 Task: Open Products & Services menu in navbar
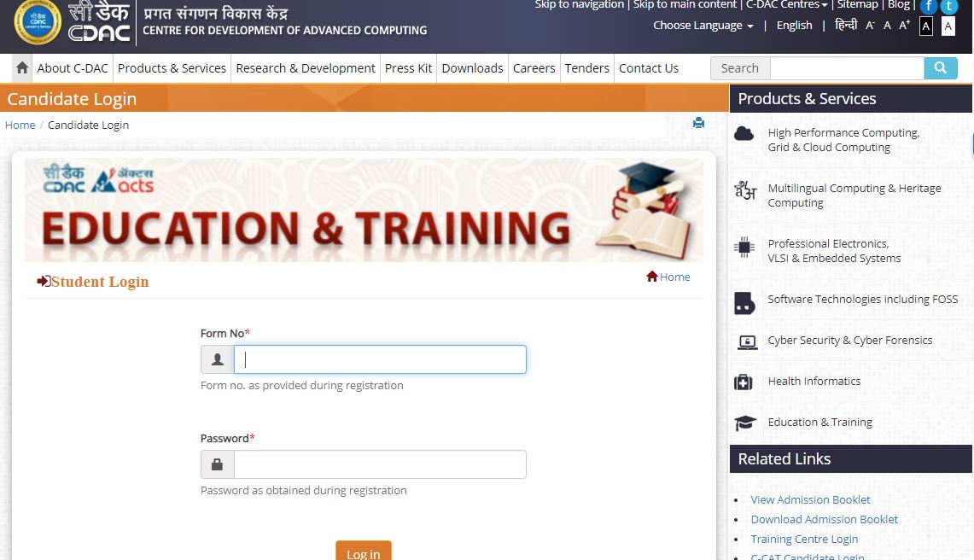point(172,68)
